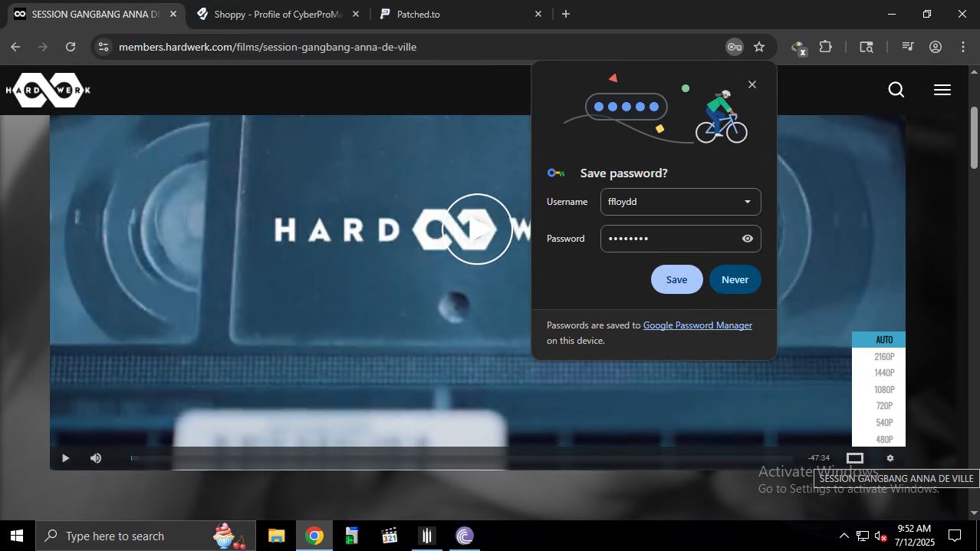Image resolution: width=980 pixels, height=551 pixels.
Task: Open Chrome's three-dot menu
Action: click(963, 47)
